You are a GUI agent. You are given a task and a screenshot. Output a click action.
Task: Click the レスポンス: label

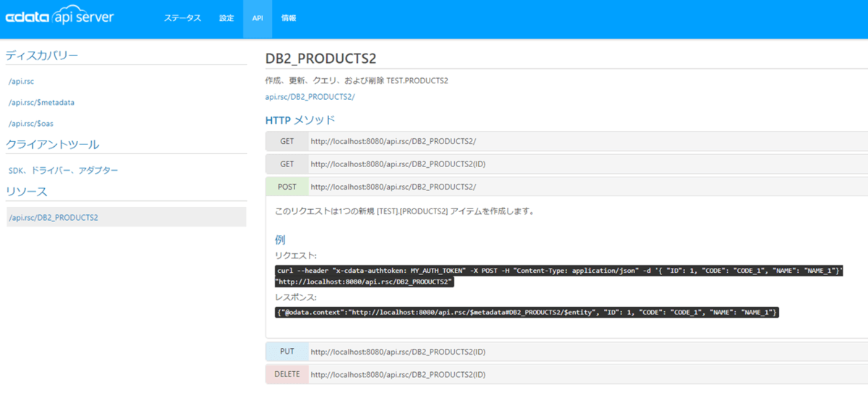point(297,297)
